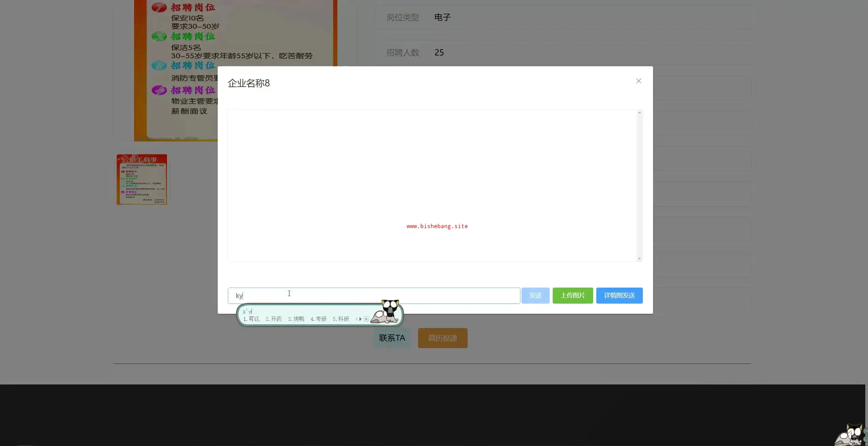The height and width of the screenshot is (446, 868).
Task: Click scroll-up arrow of chat history
Action: [x=639, y=113]
